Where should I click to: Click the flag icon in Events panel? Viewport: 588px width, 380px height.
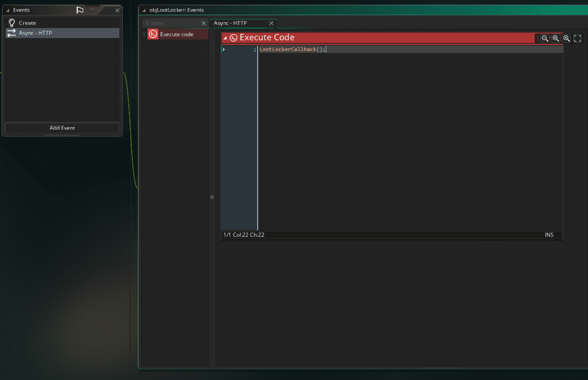click(80, 10)
